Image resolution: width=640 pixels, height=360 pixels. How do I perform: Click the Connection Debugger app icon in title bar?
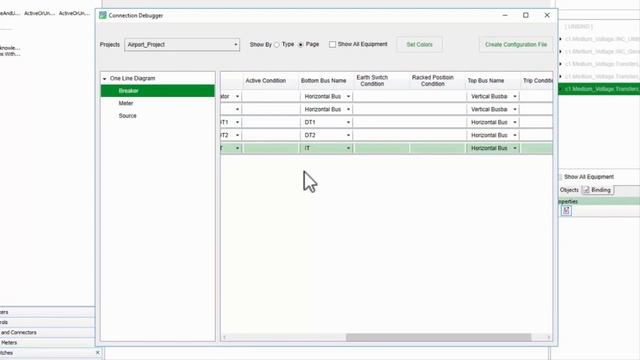tap(103, 15)
